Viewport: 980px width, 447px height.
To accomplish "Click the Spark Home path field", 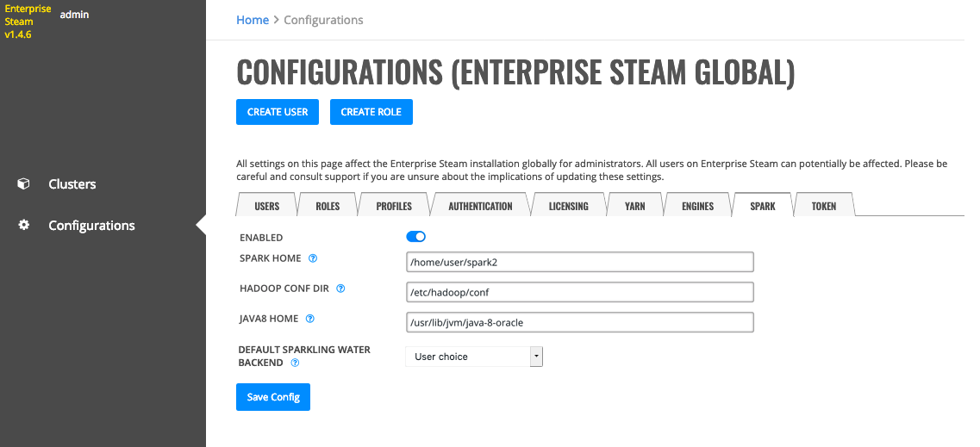I will pos(580,262).
